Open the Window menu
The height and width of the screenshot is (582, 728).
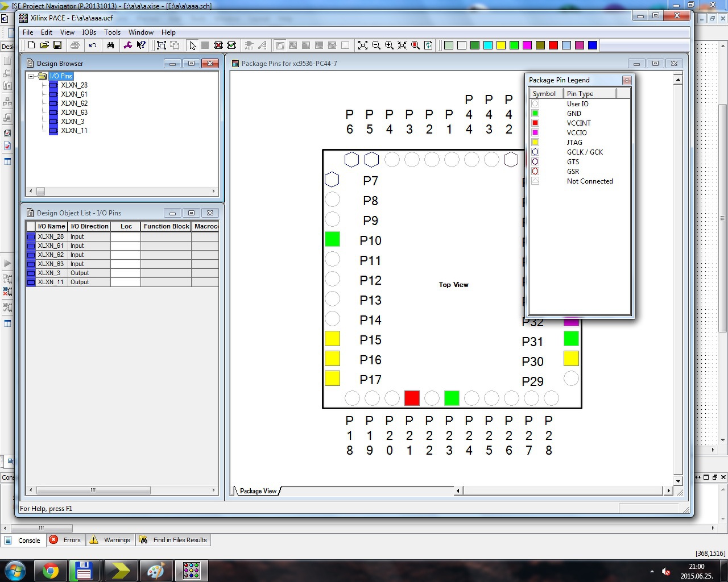coord(141,32)
